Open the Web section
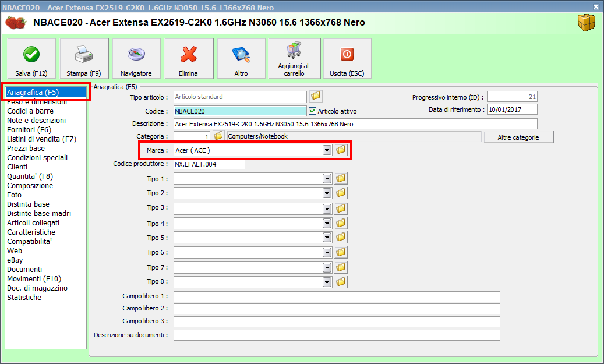Image resolution: width=604 pixels, height=364 pixels. [x=14, y=251]
